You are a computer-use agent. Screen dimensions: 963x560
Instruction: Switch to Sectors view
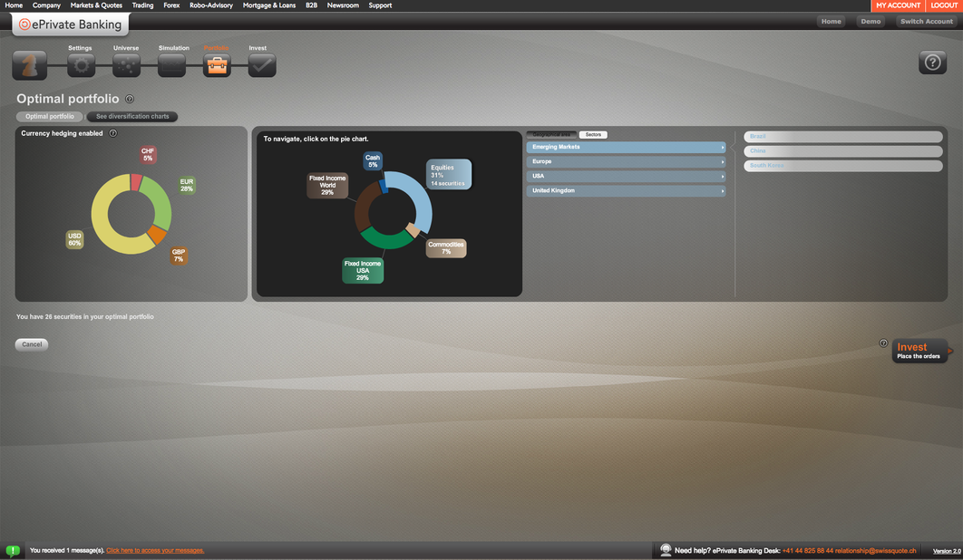tap(593, 134)
